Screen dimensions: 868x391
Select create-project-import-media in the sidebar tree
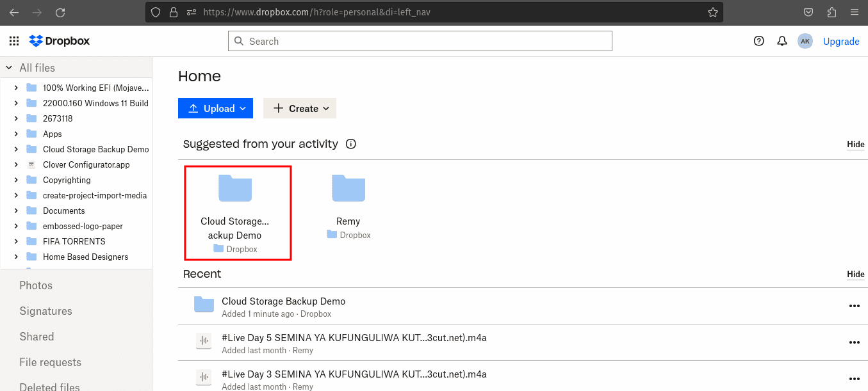[95, 195]
